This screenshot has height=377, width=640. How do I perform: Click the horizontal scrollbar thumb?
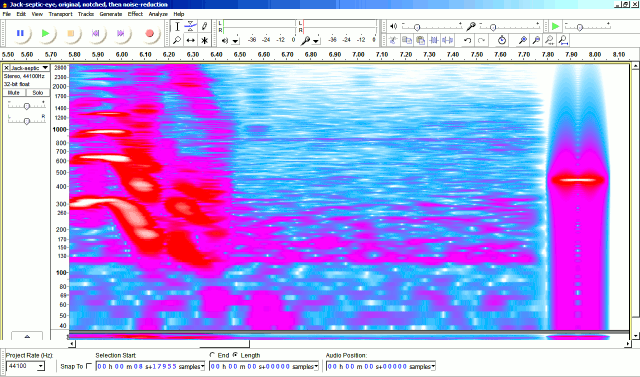pyautogui.click(x=224, y=344)
